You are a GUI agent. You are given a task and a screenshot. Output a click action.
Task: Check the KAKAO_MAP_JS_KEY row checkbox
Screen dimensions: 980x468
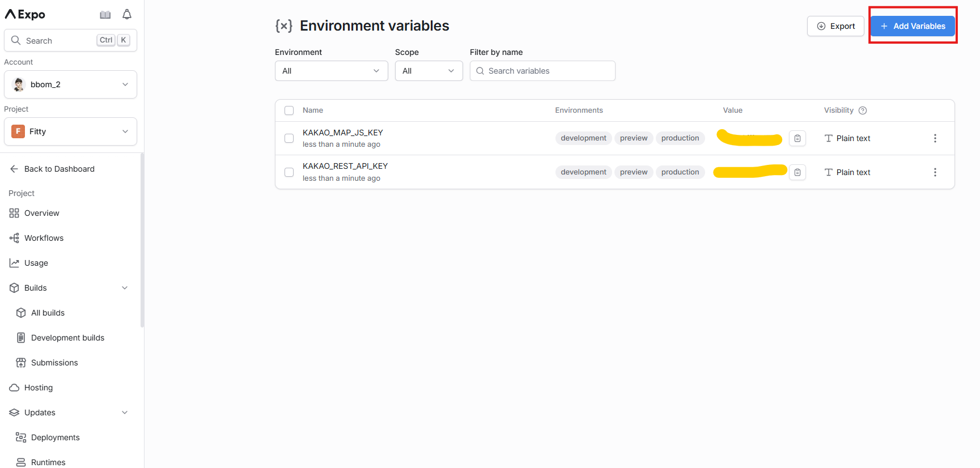pos(289,138)
